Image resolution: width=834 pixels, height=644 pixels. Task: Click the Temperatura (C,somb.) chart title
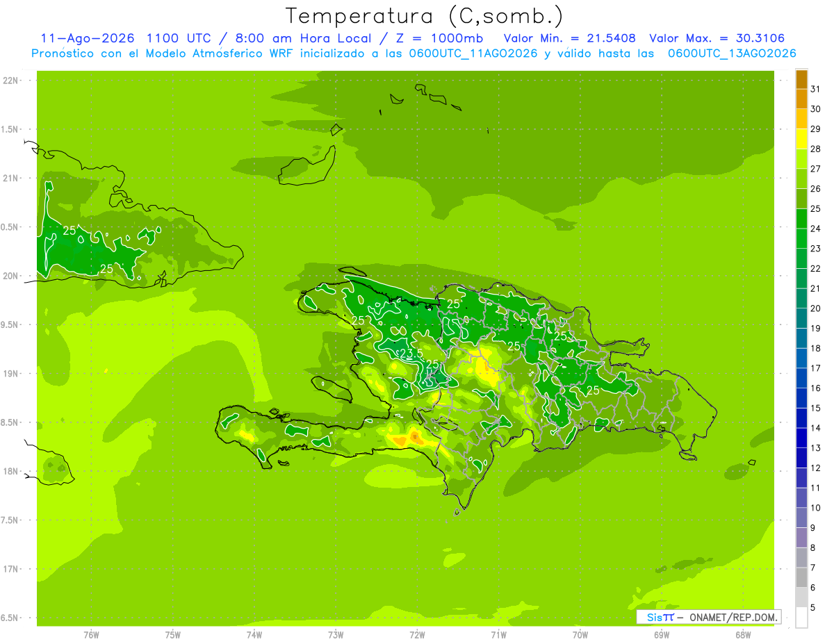pyautogui.click(x=424, y=16)
